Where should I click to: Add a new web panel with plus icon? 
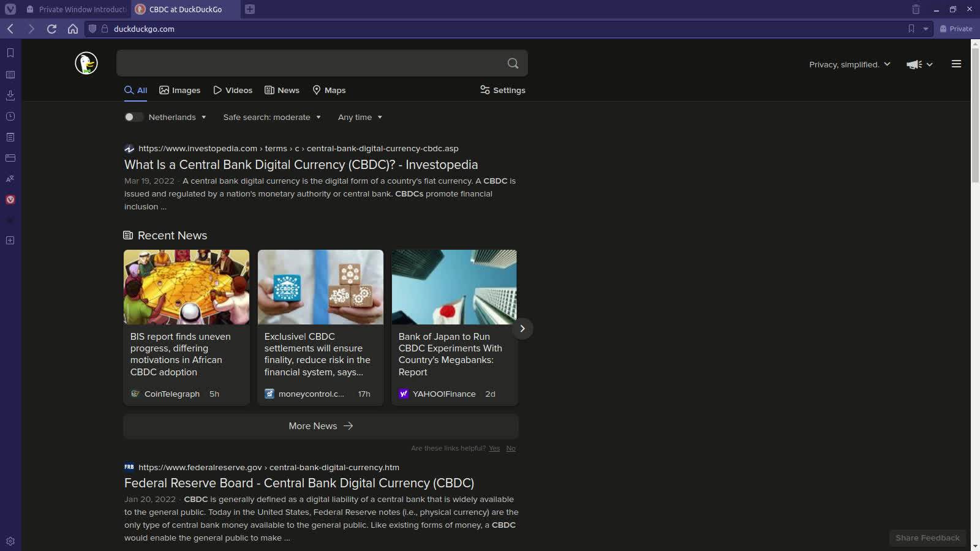10,241
